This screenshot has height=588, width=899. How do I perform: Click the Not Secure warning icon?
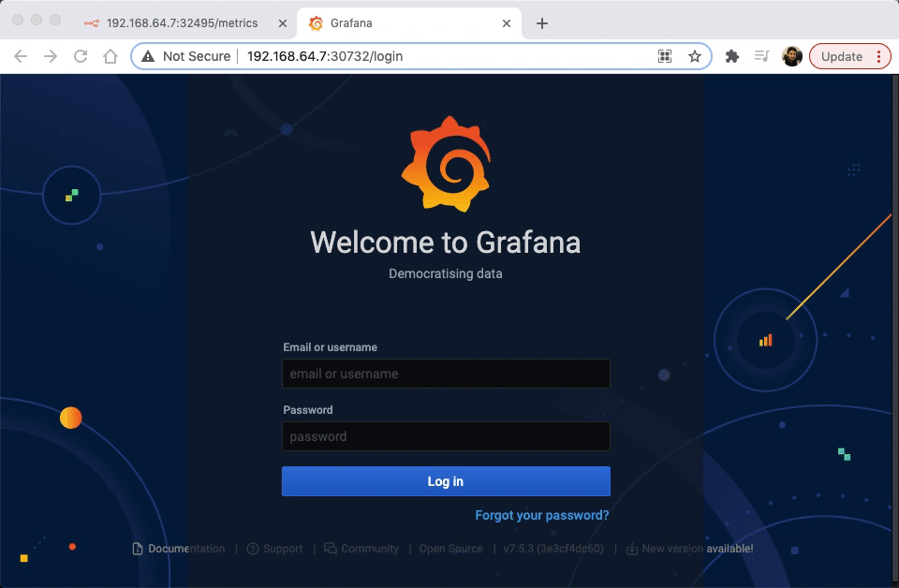point(148,56)
